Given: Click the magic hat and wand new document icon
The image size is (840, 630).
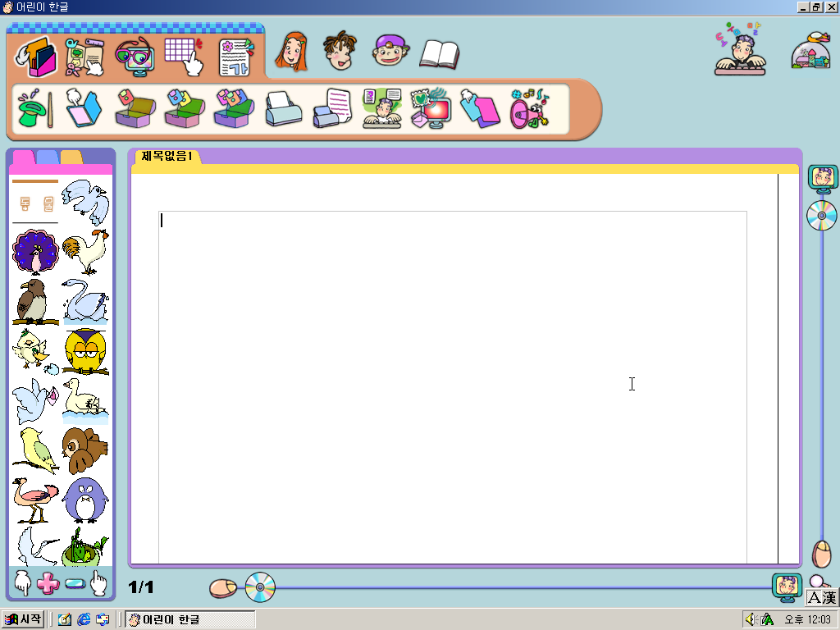Looking at the screenshot, I should (x=35, y=109).
